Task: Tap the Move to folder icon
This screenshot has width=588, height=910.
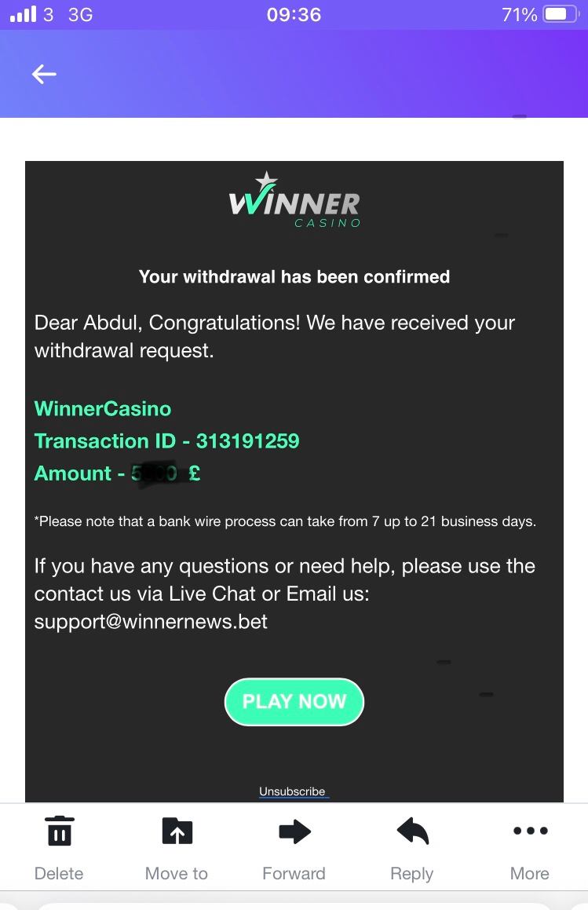Action: click(x=177, y=831)
